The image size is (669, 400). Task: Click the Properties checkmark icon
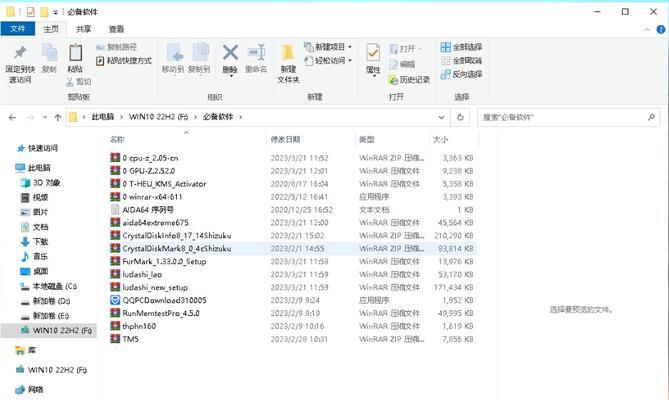click(x=373, y=53)
